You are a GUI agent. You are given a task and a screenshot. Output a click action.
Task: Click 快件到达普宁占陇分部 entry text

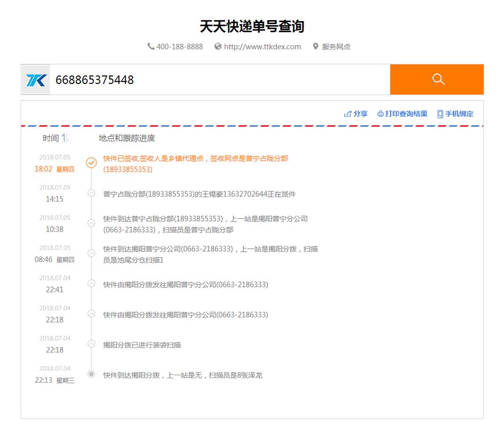pyautogui.click(x=206, y=224)
